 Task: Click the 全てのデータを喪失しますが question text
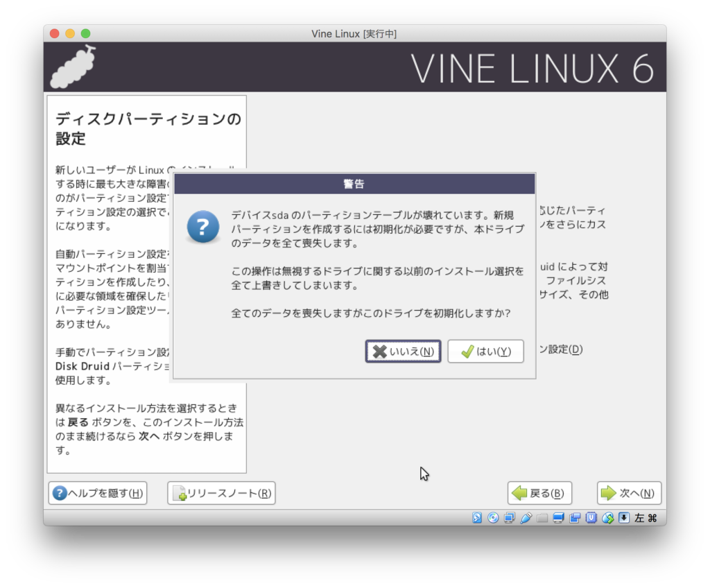click(371, 313)
